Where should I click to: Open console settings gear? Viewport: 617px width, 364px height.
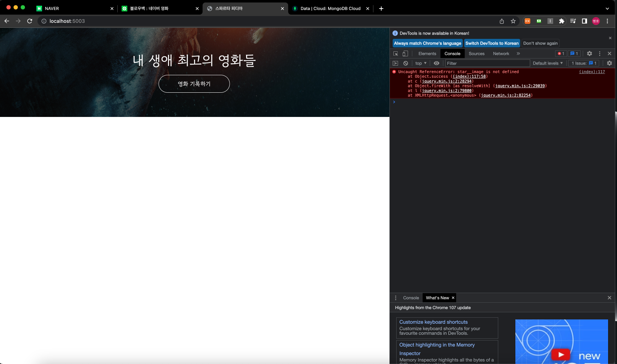610,63
